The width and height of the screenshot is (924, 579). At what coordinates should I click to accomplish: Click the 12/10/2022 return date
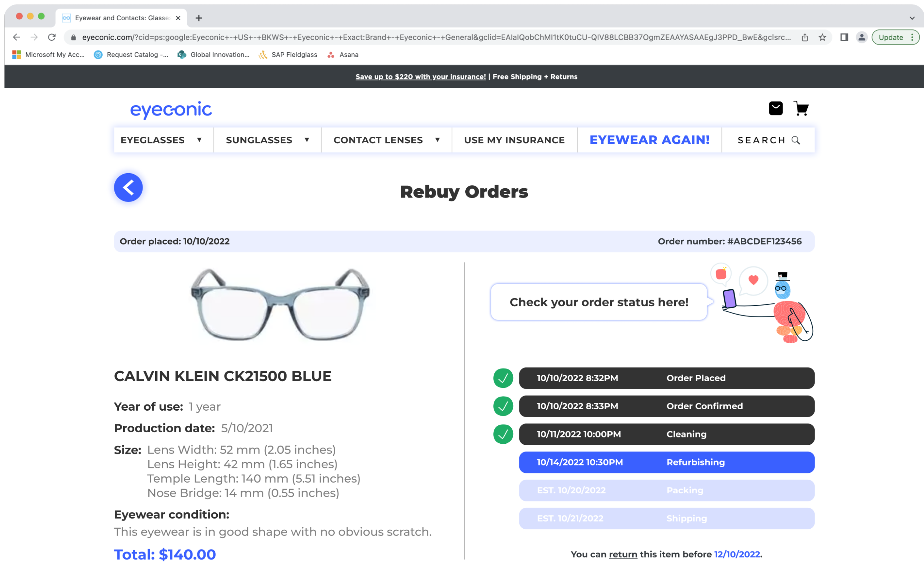[x=737, y=554]
